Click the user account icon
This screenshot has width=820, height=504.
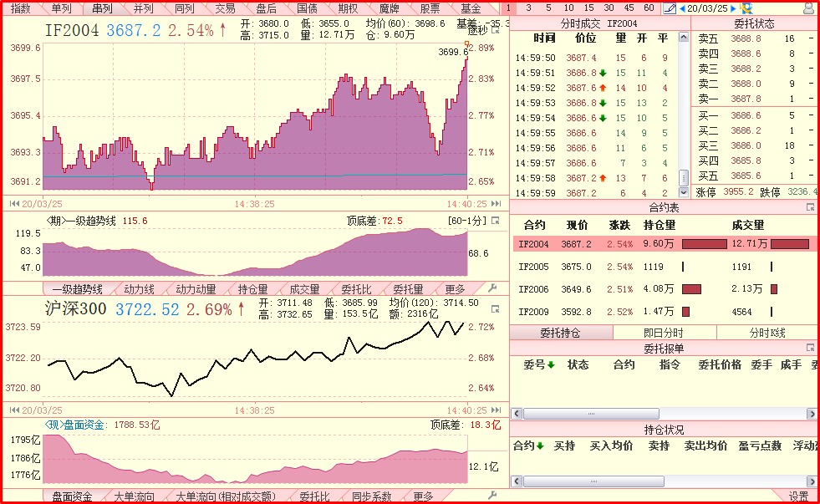[808, 8]
